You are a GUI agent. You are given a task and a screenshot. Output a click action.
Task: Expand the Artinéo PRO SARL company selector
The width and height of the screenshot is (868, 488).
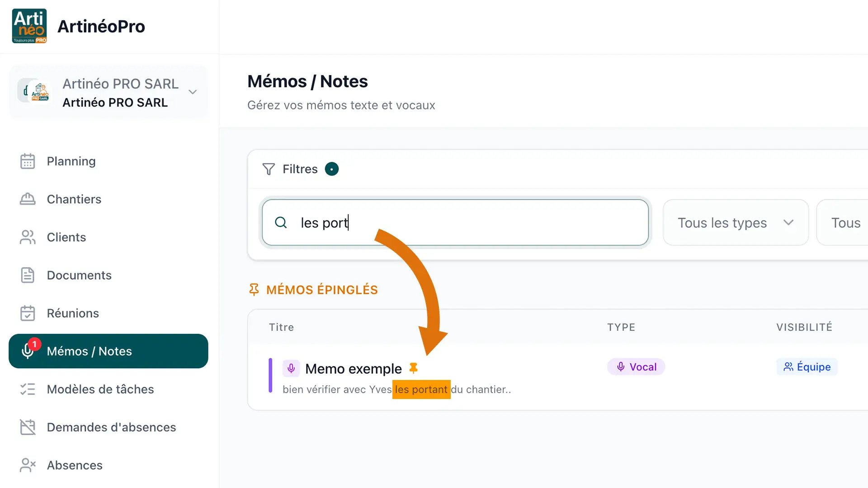pyautogui.click(x=108, y=92)
